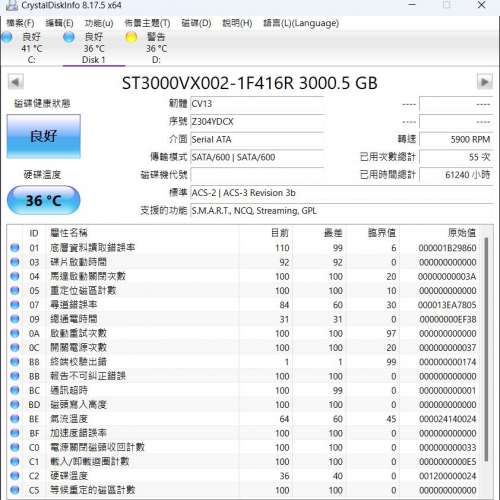500x500 pixels.
Task: Click the status dot for attribute 09
Action: coord(15,319)
